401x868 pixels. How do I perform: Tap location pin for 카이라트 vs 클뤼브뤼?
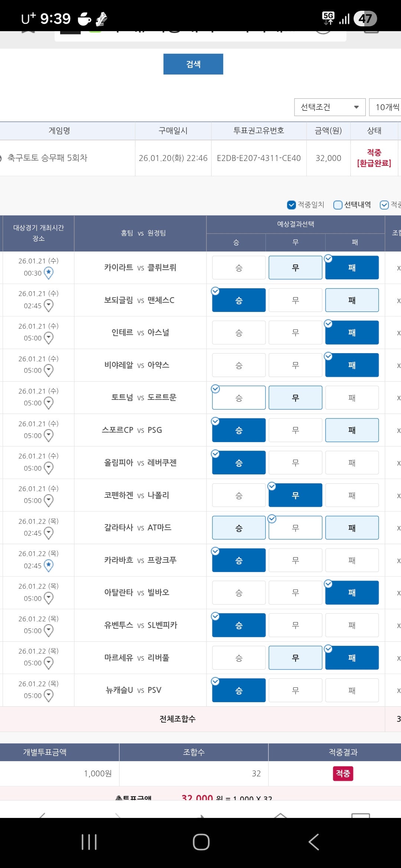click(49, 273)
